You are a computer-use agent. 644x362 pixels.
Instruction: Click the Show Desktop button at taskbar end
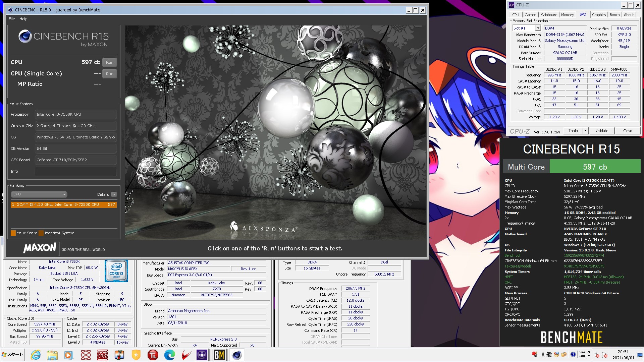[x=640, y=355]
